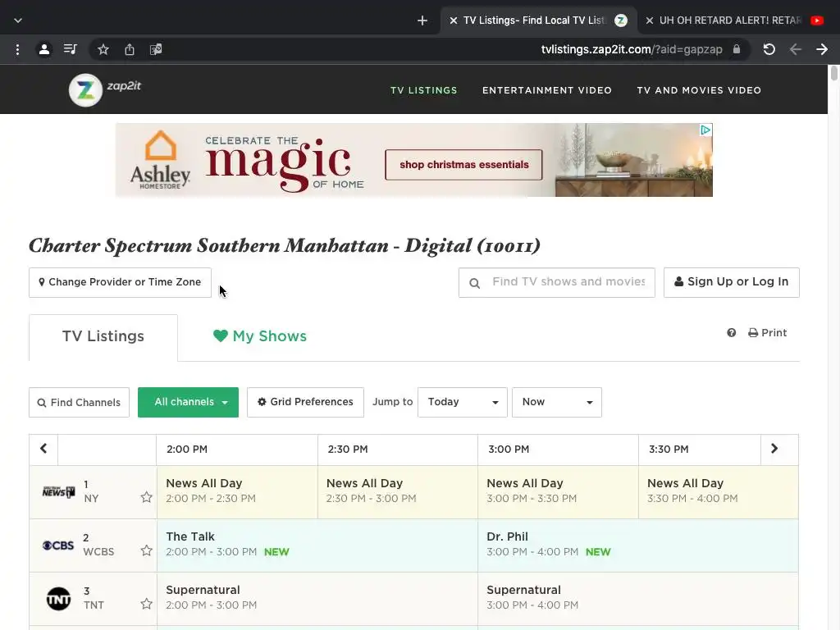Click the zap2it logo
The height and width of the screenshot is (630, 840).
tap(105, 89)
